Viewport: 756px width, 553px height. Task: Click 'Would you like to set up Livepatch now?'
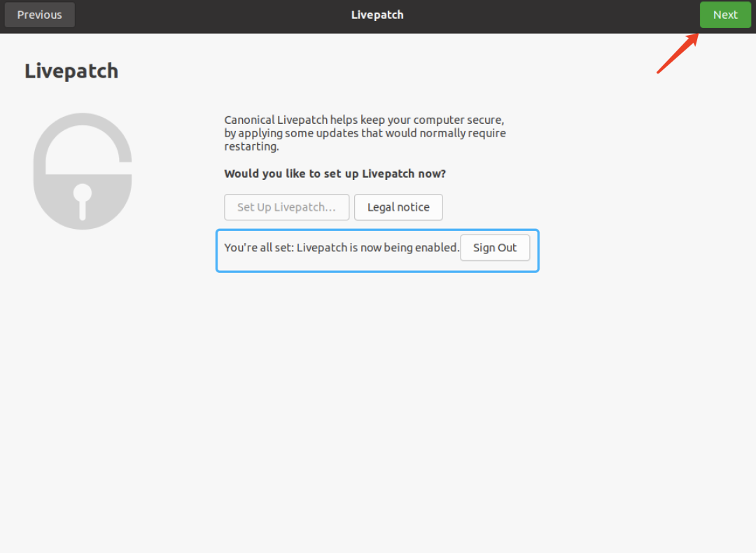pos(335,174)
